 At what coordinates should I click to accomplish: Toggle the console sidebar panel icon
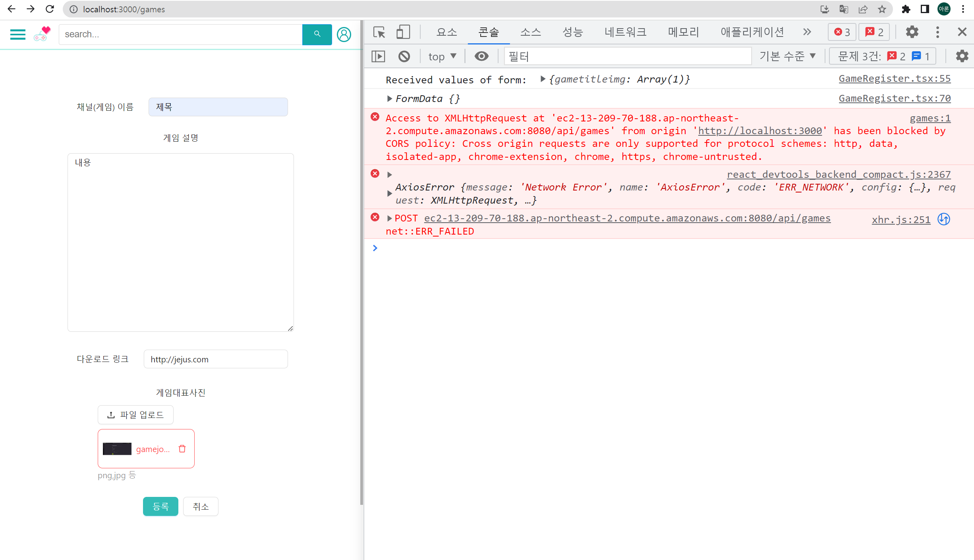pyautogui.click(x=378, y=56)
